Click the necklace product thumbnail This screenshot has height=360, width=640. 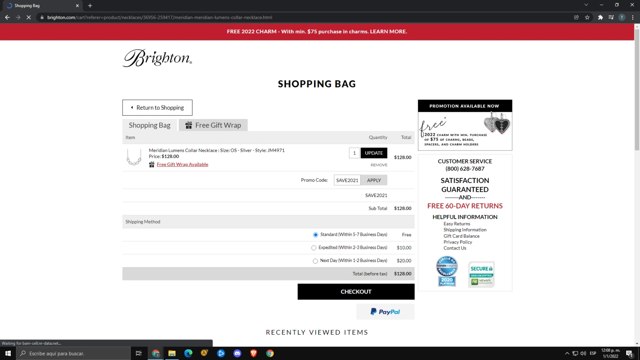(x=133, y=157)
